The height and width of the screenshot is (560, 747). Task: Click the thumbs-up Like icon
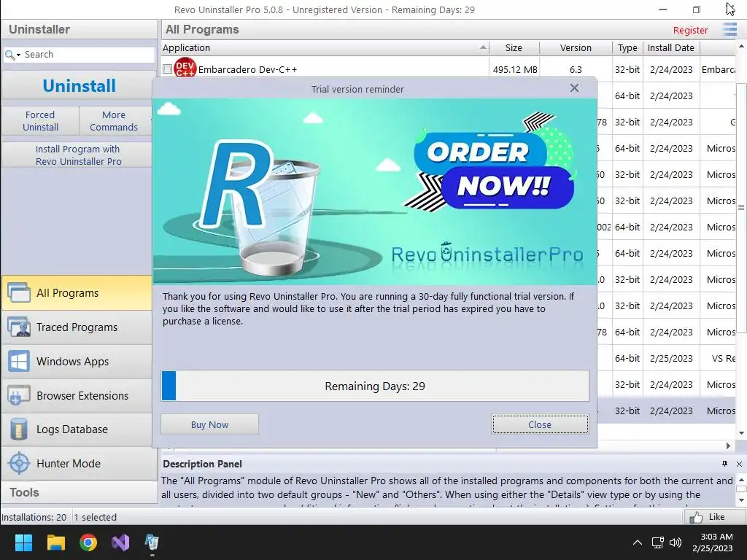tap(695, 517)
